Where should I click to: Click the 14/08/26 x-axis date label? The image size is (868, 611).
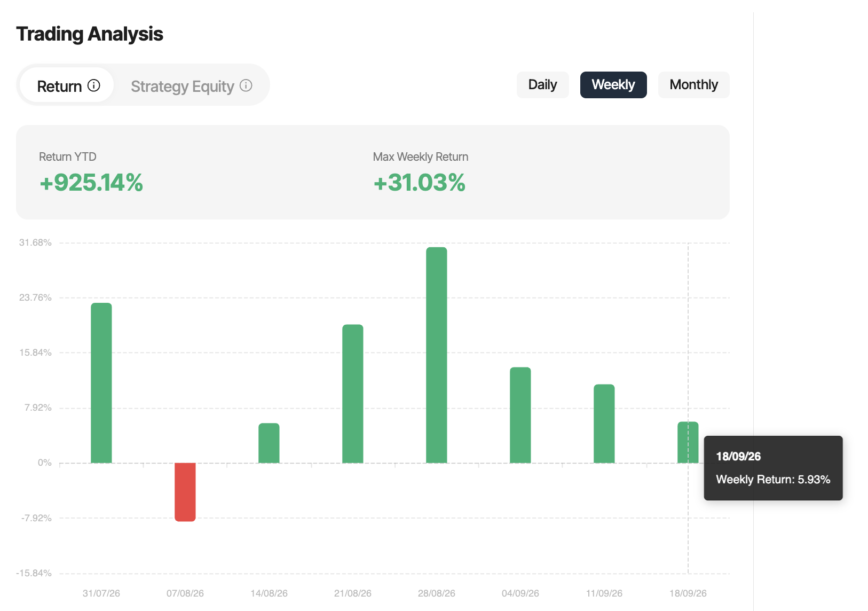click(269, 593)
